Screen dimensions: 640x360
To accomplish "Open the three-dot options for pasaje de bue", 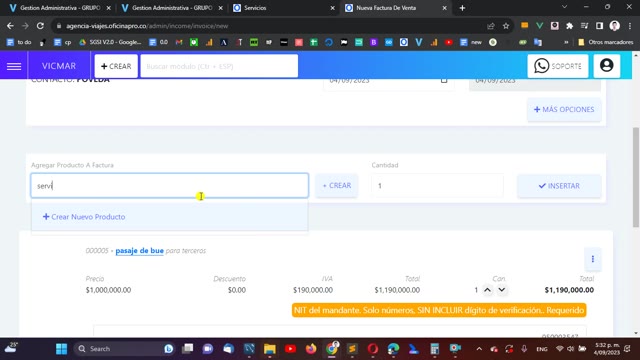I will [x=593, y=259].
